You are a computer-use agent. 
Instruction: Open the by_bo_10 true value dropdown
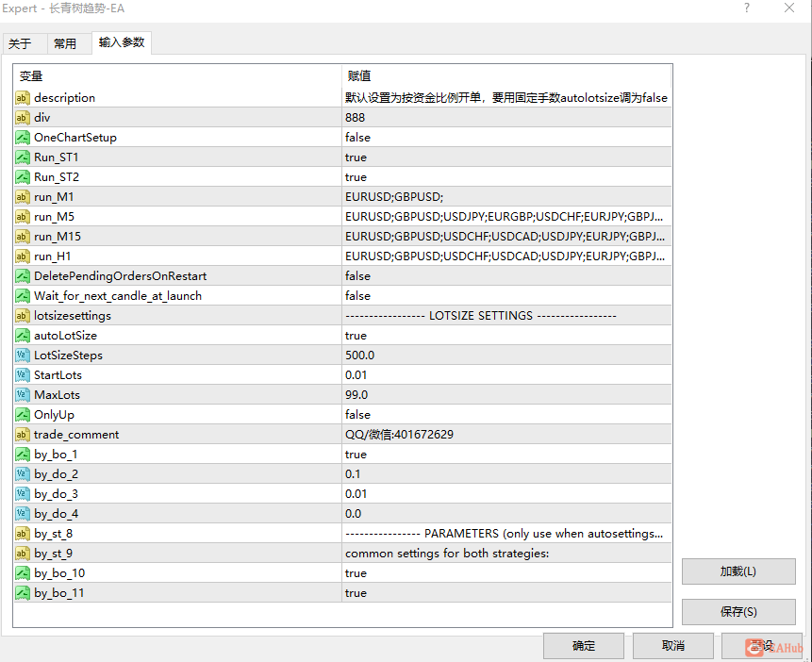click(506, 573)
